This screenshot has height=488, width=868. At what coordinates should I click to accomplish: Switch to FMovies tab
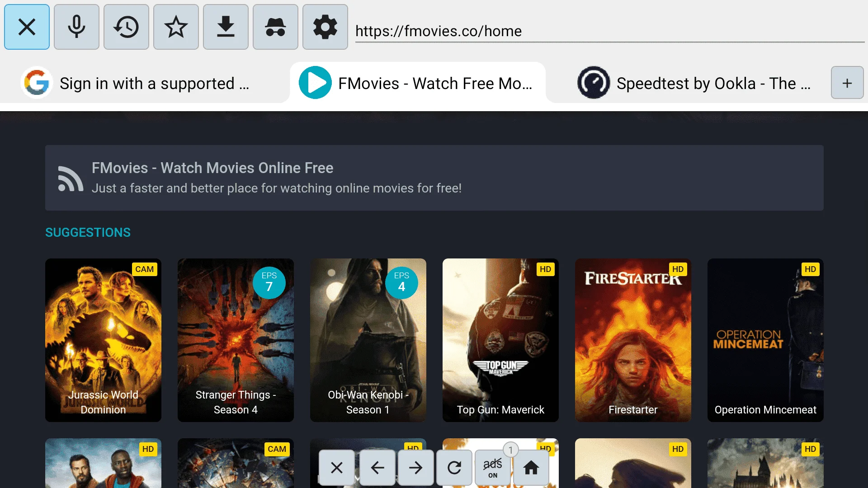click(418, 83)
